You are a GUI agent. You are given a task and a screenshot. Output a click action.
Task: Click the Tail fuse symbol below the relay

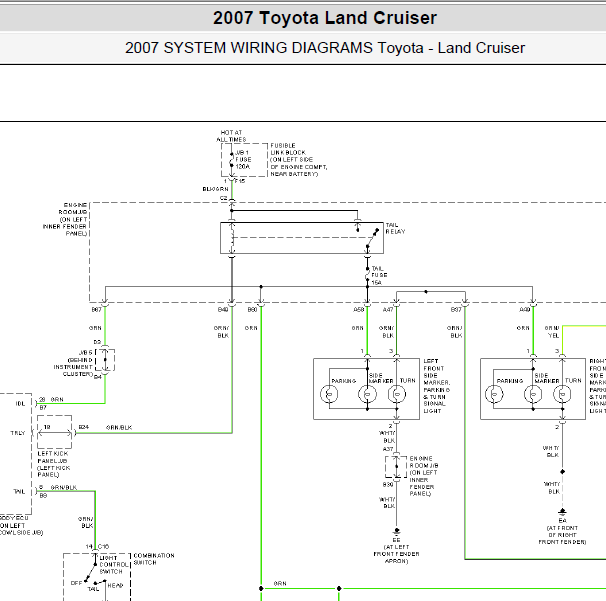coord(367,274)
